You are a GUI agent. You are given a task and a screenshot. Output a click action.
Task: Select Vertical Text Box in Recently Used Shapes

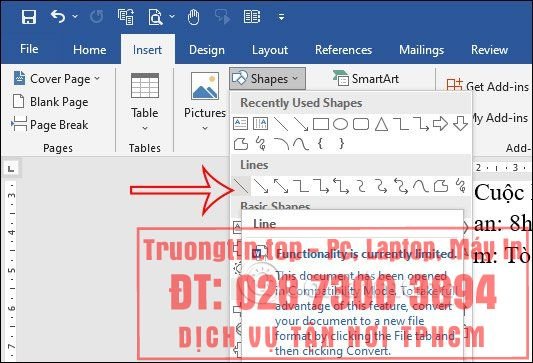pos(260,124)
